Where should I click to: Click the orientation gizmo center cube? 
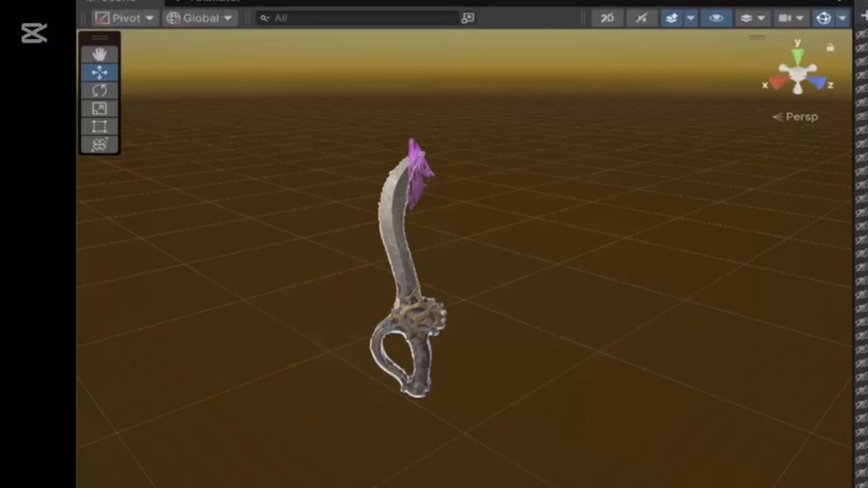tap(798, 74)
